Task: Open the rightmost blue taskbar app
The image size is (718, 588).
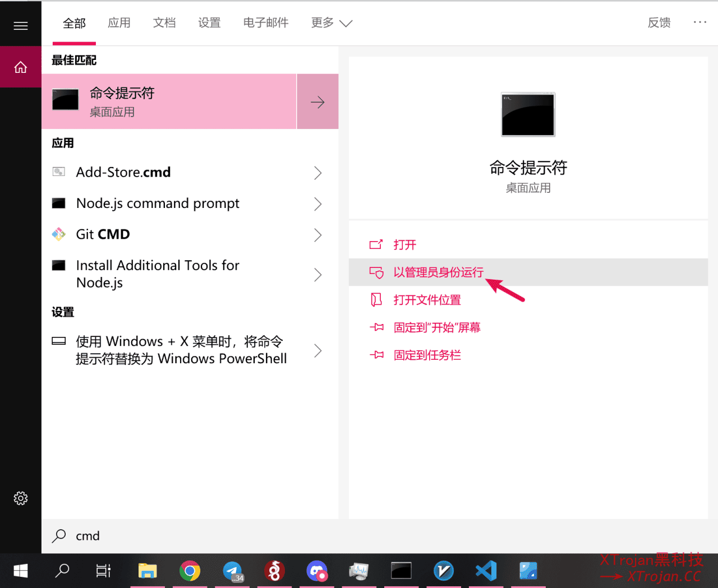Action: click(528, 571)
